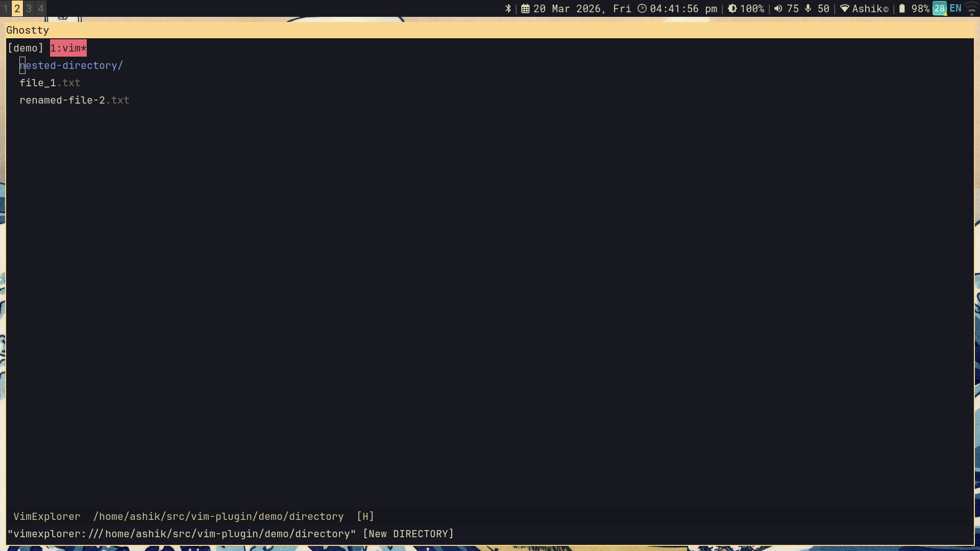Click the microphone icon in status bar
Viewport: 980px width, 551px height.
click(808, 9)
